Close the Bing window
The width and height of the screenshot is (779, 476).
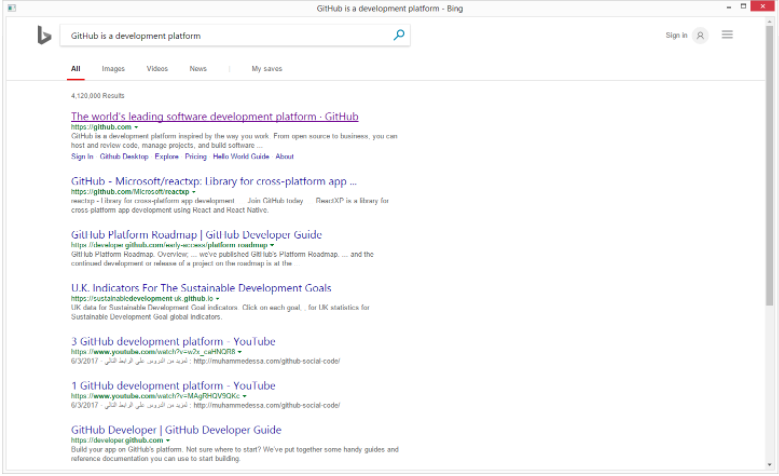[763, 6]
